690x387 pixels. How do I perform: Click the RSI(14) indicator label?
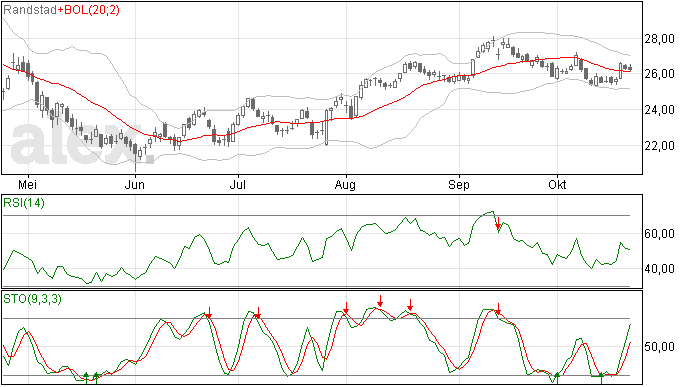click(24, 203)
